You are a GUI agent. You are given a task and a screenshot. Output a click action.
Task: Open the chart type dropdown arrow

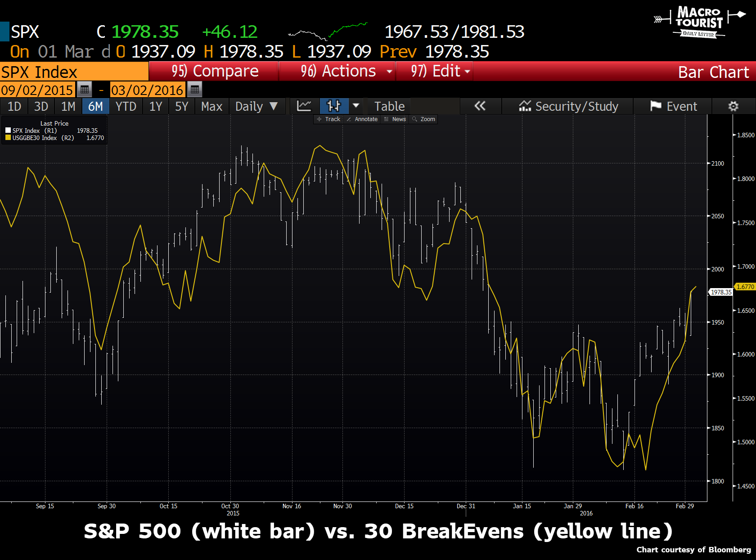[x=356, y=106]
